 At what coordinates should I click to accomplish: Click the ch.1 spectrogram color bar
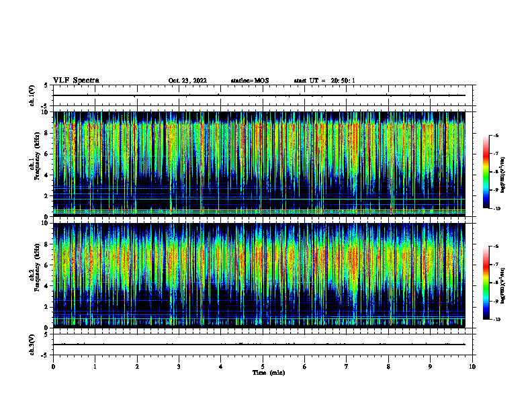pyautogui.click(x=486, y=172)
